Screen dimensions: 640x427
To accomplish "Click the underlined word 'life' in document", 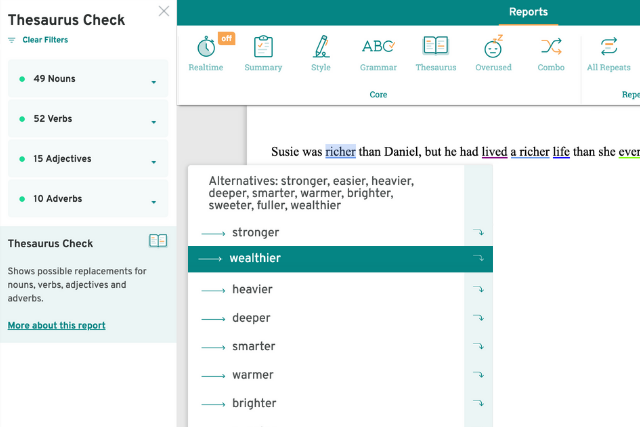I will point(561,151).
